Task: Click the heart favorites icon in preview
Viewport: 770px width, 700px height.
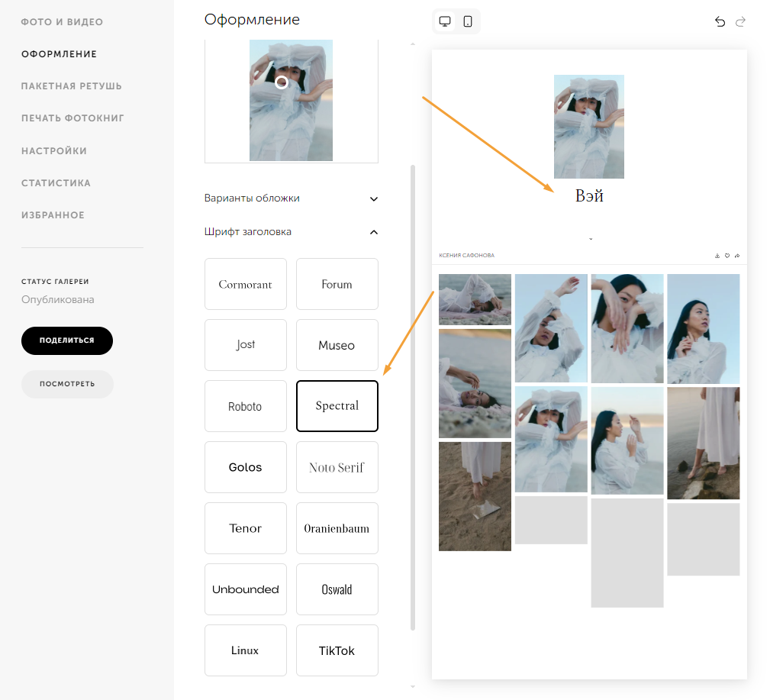Action: click(727, 256)
